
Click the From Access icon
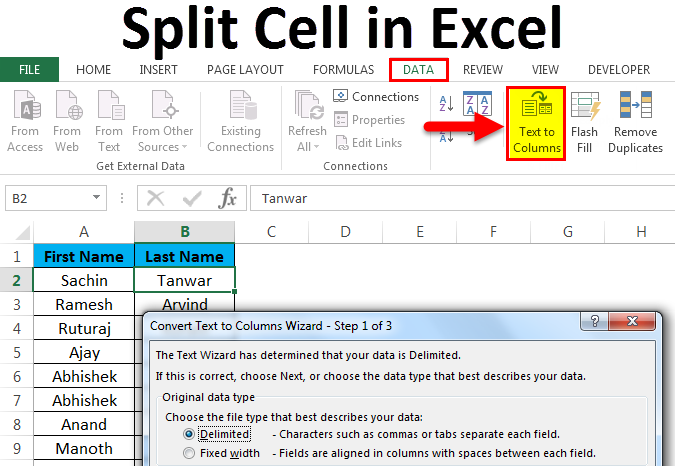pos(25,124)
